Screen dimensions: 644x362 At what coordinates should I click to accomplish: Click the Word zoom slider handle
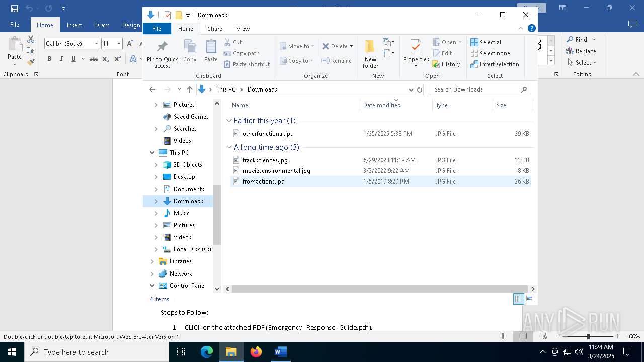point(588,336)
